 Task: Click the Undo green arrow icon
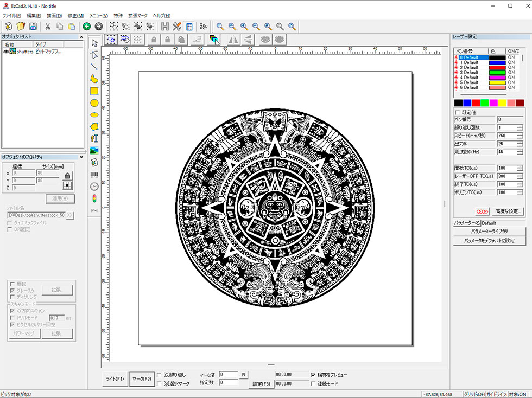(87, 27)
